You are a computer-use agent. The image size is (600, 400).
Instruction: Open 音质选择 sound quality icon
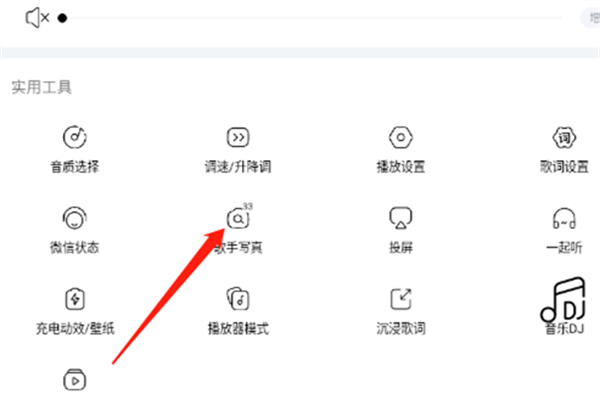75,137
